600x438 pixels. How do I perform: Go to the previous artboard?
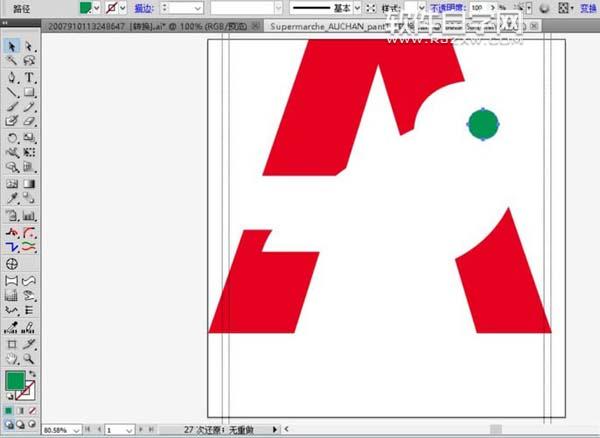99,430
